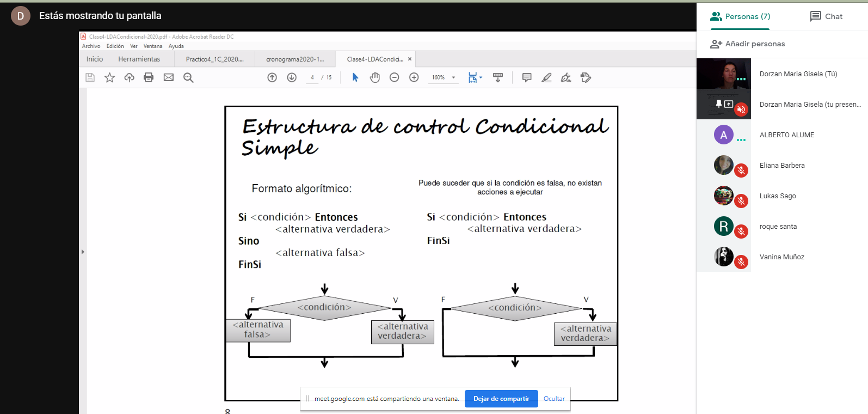Select the hand pan tool

click(x=375, y=77)
